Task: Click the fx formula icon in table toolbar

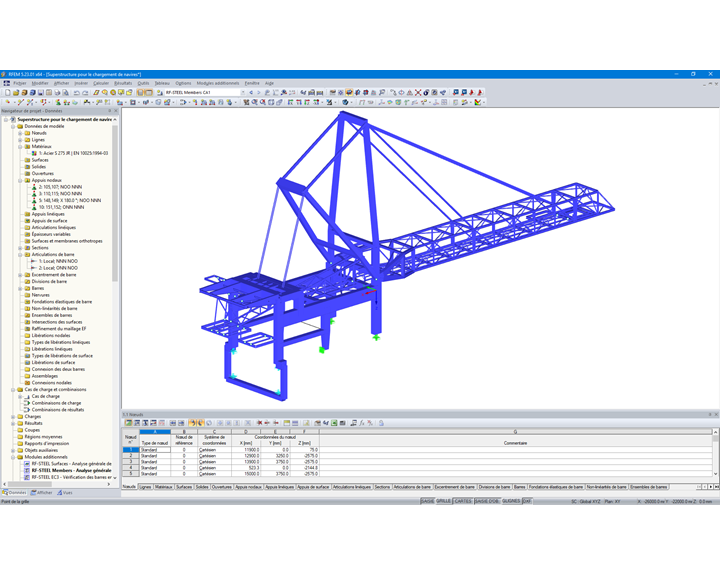Action: [361, 423]
